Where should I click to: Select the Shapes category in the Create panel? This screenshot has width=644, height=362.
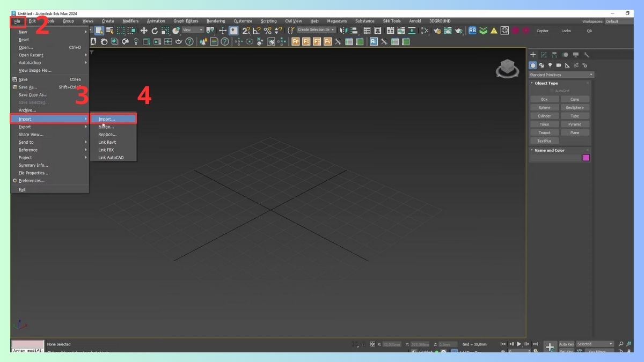tap(541, 65)
